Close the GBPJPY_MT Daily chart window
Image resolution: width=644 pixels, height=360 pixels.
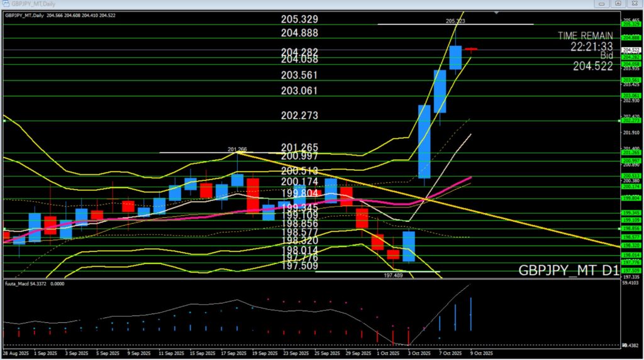(635, 4)
